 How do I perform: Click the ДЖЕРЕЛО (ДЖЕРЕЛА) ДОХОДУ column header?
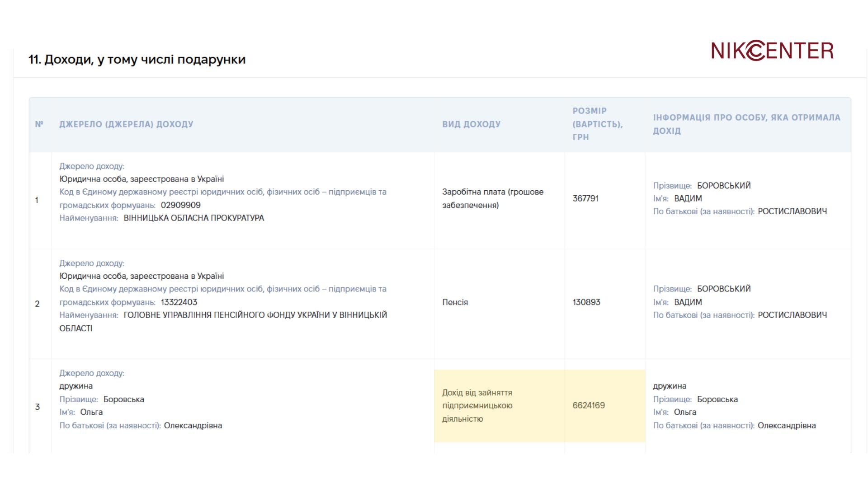coord(126,124)
